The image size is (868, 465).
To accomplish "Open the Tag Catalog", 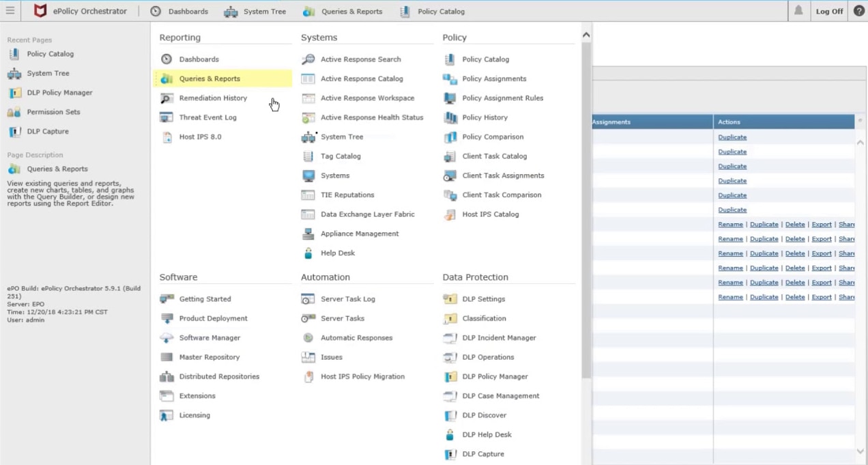I will (341, 156).
